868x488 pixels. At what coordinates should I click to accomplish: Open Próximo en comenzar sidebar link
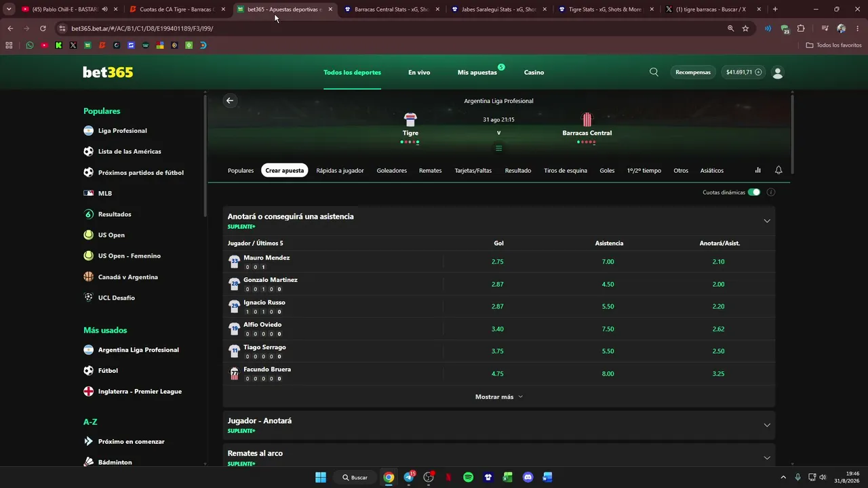tap(132, 442)
